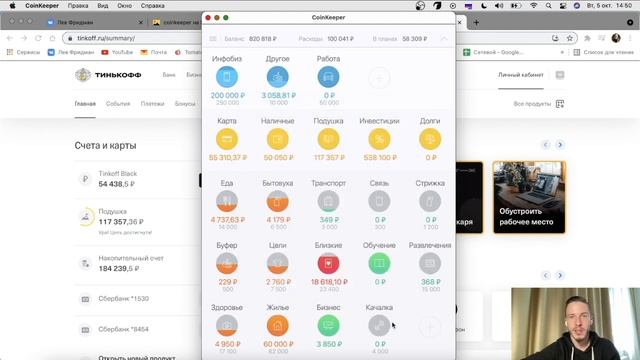The image size is (640, 360).
Task: Reload the Tinkoff page in browser
Action: pyautogui.click(x=38, y=38)
